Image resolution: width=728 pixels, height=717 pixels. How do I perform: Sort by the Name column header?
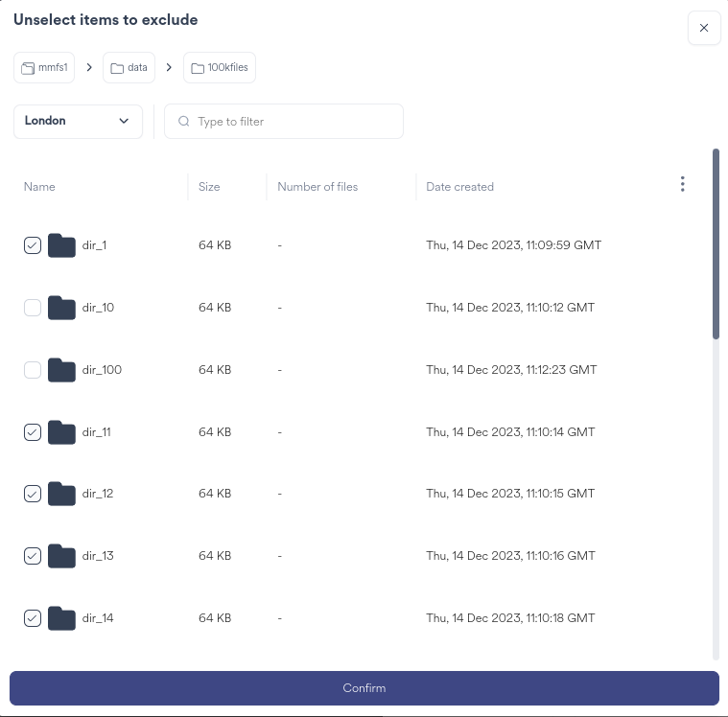(40, 187)
